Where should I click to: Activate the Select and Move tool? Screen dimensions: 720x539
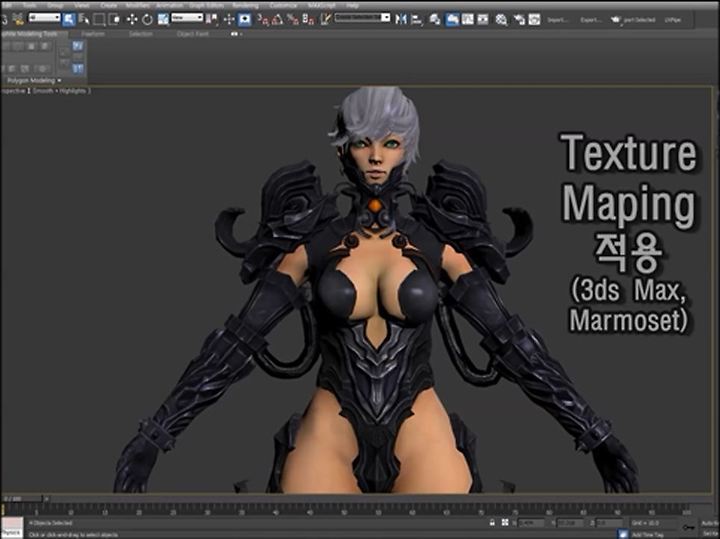(132, 19)
